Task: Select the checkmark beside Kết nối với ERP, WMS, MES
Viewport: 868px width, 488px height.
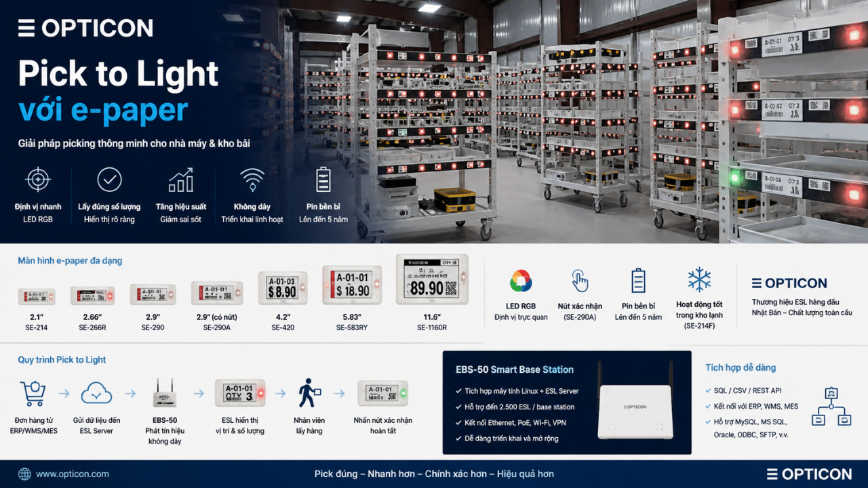Action: [x=708, y=407]
